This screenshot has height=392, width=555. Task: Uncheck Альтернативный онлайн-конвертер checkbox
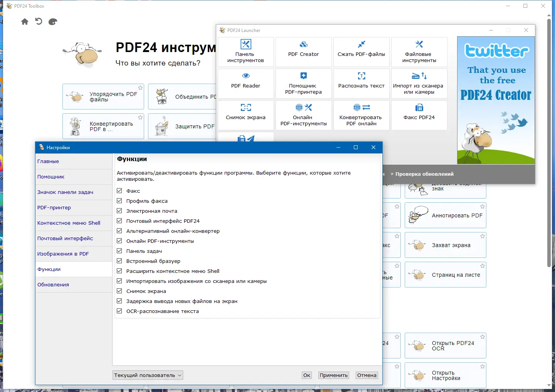[x=119, y=231]
